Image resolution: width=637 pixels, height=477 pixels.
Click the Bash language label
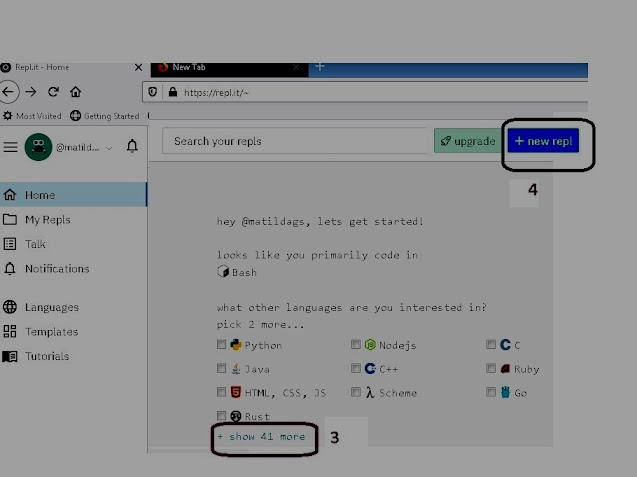click(244, 272)
